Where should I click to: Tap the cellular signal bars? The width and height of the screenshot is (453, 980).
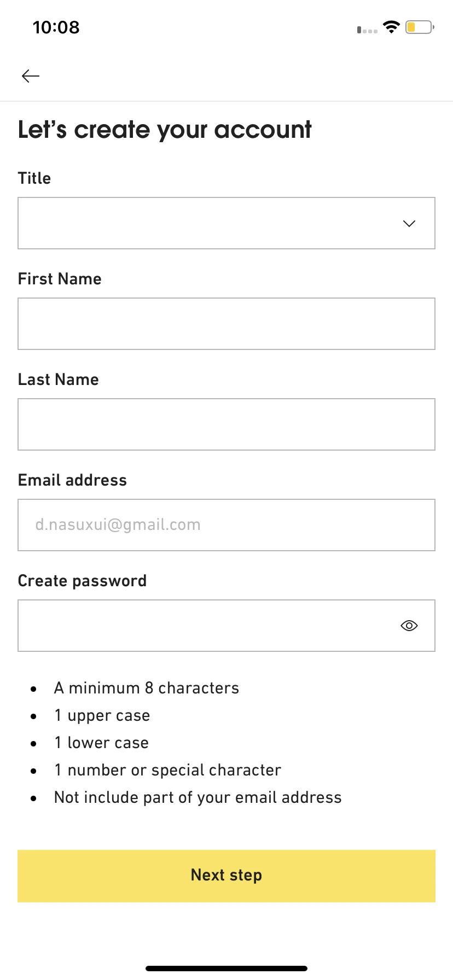click(367, 30)
